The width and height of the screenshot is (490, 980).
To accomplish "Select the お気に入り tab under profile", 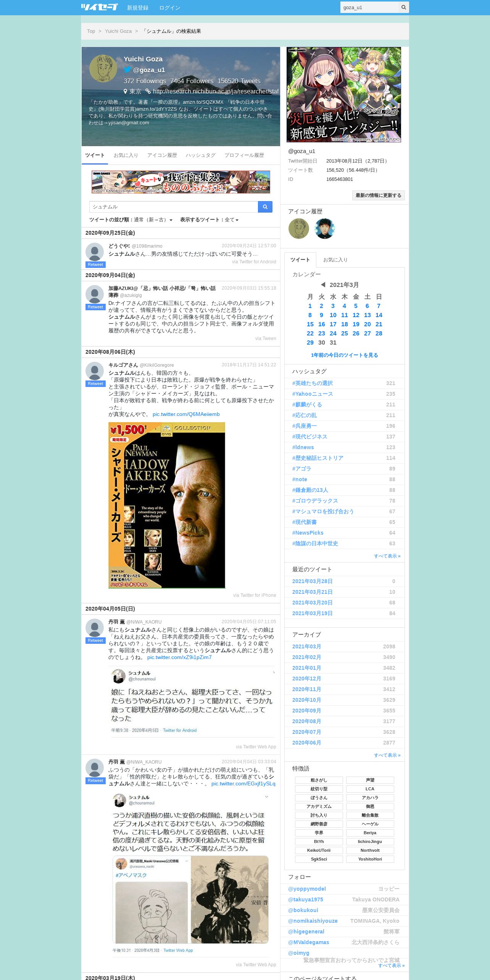I will (x=126, y=155).
